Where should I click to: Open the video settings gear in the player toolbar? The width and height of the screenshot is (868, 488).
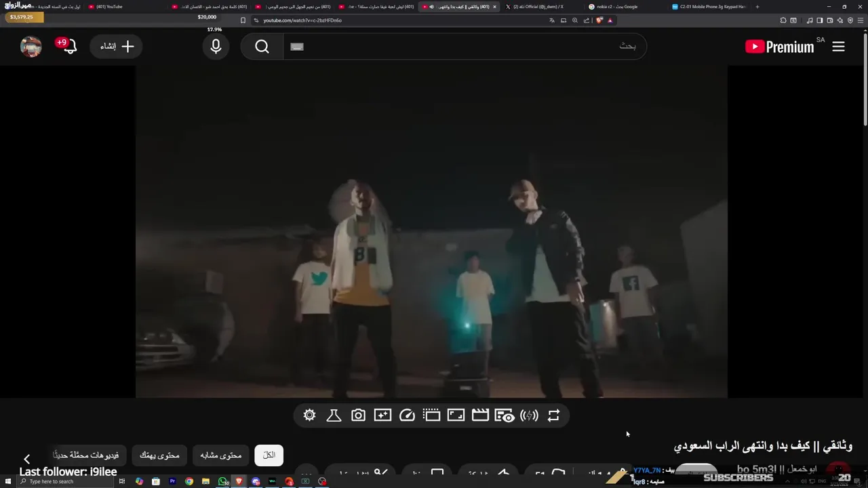click(x=309, y=415)
